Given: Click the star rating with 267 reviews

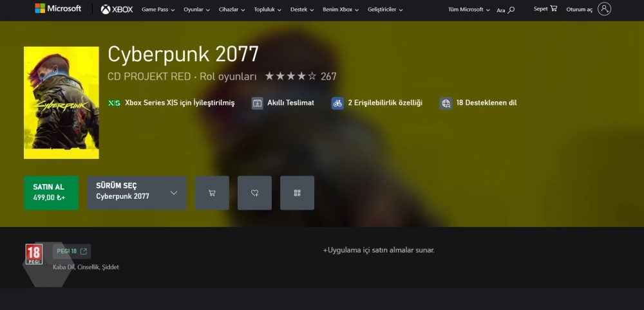Looking at the screenshot, I should (x=300, y=77).
